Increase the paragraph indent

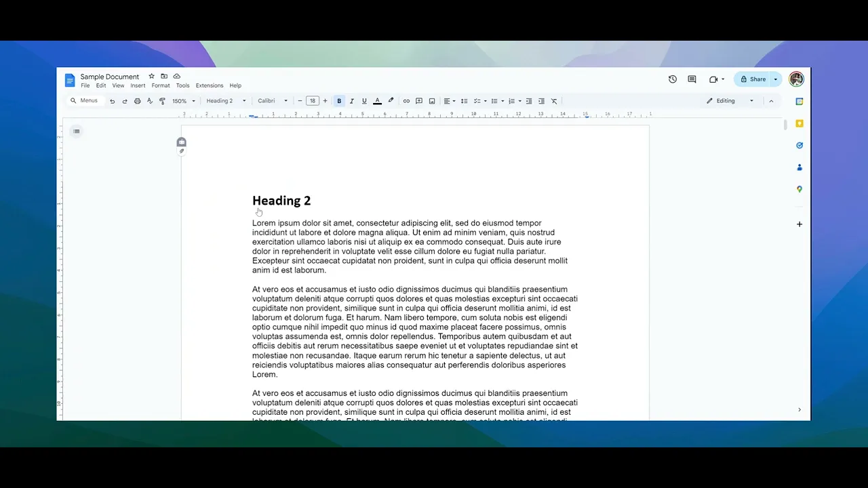(x=541, y=101)
